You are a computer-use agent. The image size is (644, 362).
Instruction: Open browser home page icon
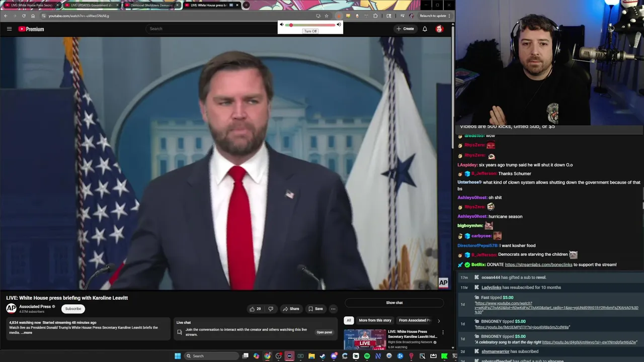click(x=33, y=16)
